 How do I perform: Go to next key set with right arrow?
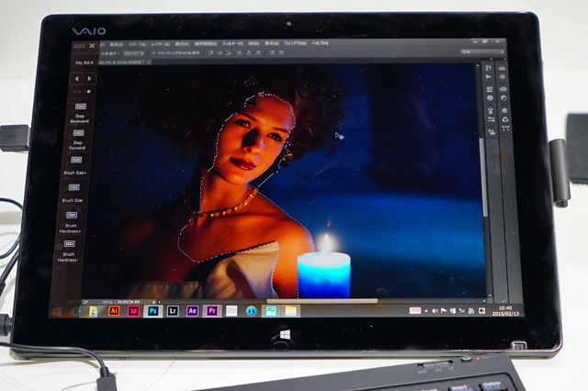point(89,79)
